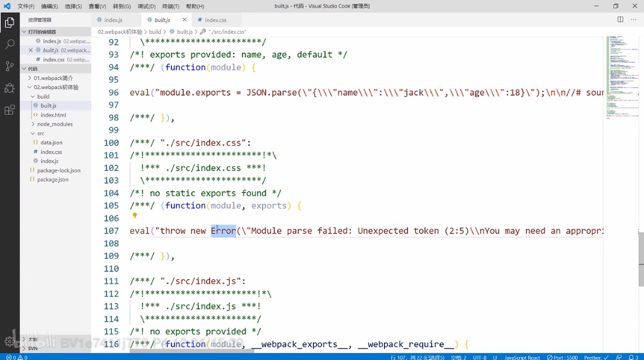This screenshot has height=360, width=644.
Task: Open the Explorer view in activity bar
Action: (10, 23)
